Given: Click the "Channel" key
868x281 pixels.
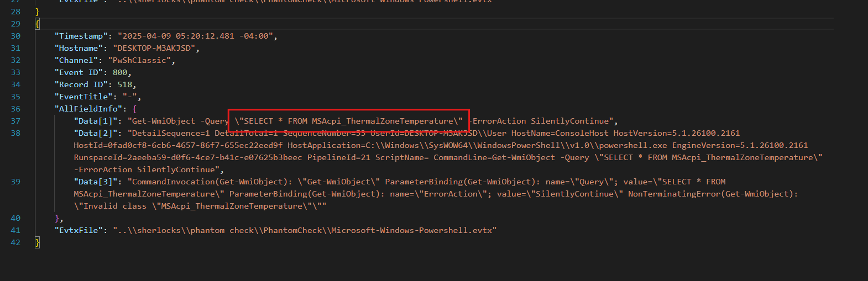Looking at the screenshot, I should [76, 60].
